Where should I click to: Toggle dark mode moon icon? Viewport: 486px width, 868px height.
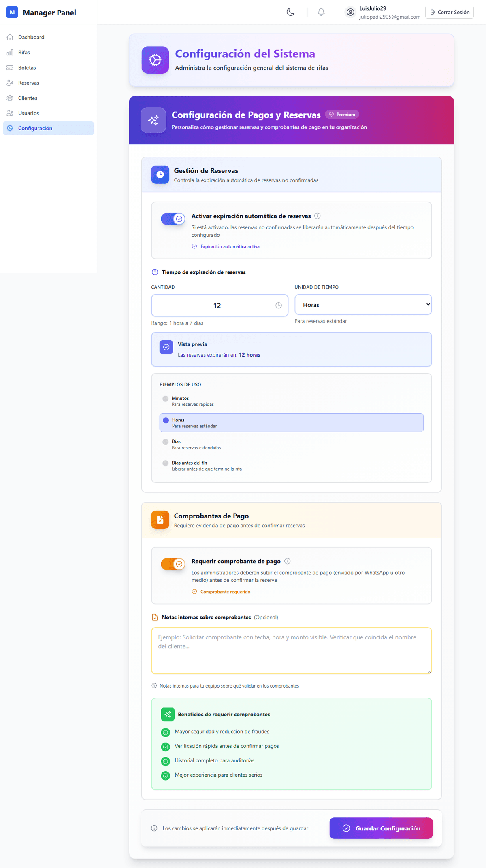[290, 12]
